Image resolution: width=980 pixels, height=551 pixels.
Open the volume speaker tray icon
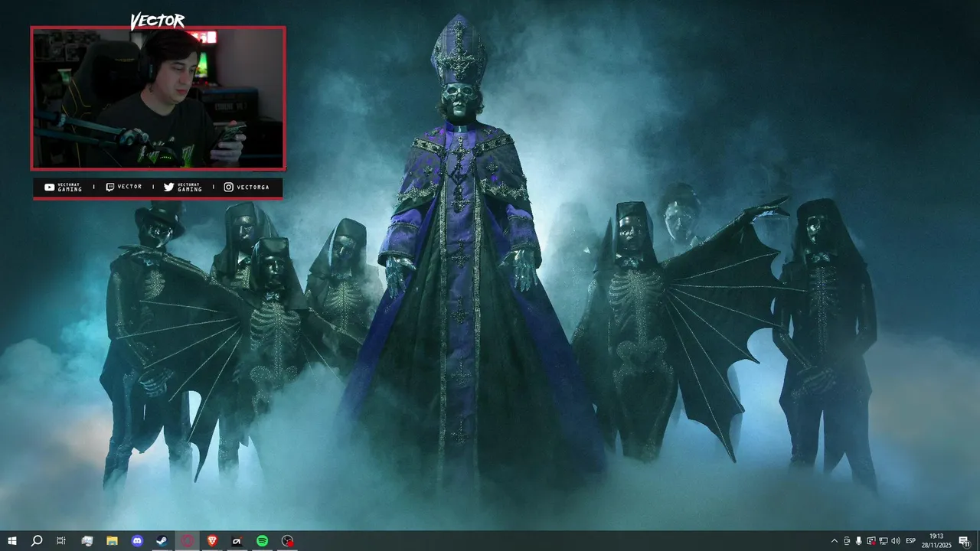pos(896,541)
